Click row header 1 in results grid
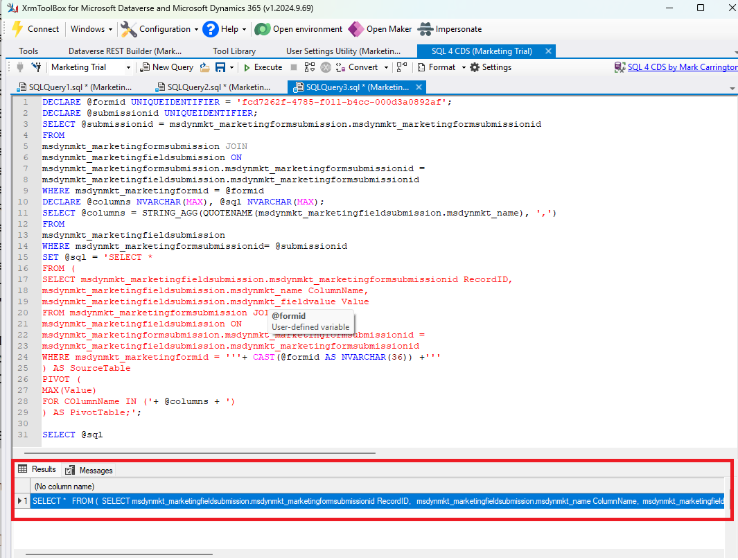The width and height of the screenshot is (738, 560). point(23,500)
